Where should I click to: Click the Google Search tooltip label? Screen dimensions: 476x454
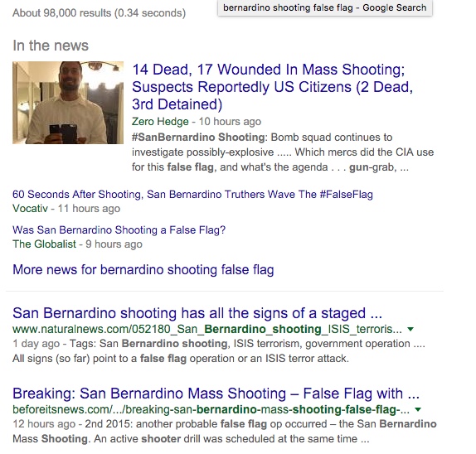[x=325, y=7]
